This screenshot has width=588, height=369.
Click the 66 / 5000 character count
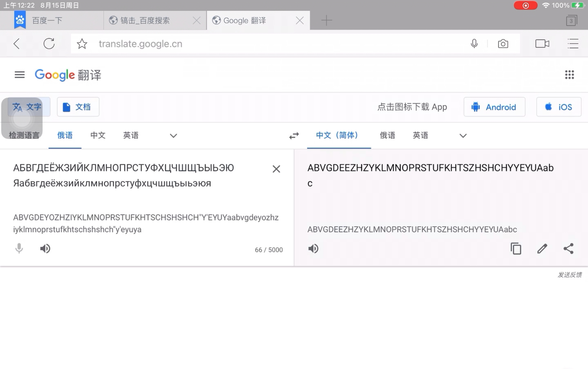point(269,250)
